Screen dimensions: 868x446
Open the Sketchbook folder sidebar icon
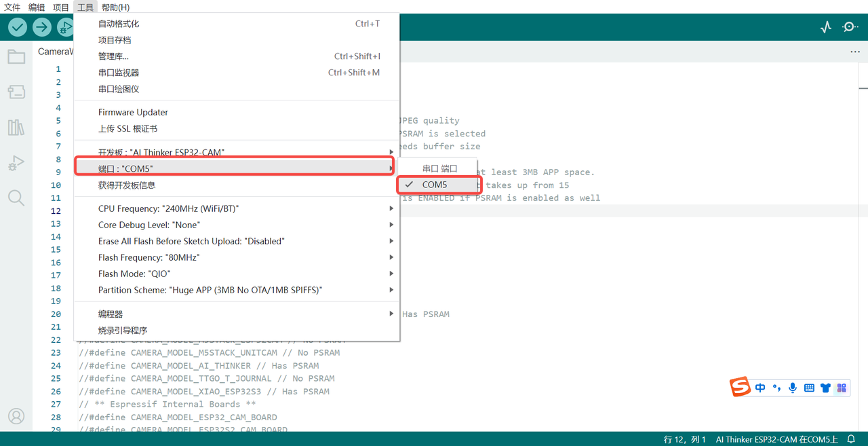pos(16,56)
